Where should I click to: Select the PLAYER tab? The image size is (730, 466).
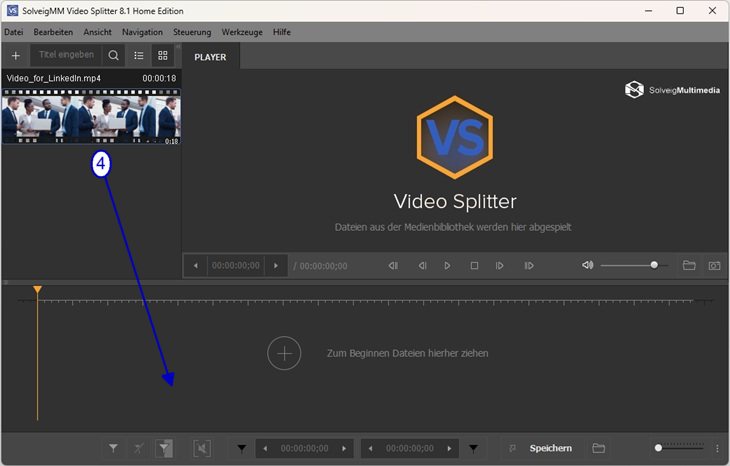(210, 57)
